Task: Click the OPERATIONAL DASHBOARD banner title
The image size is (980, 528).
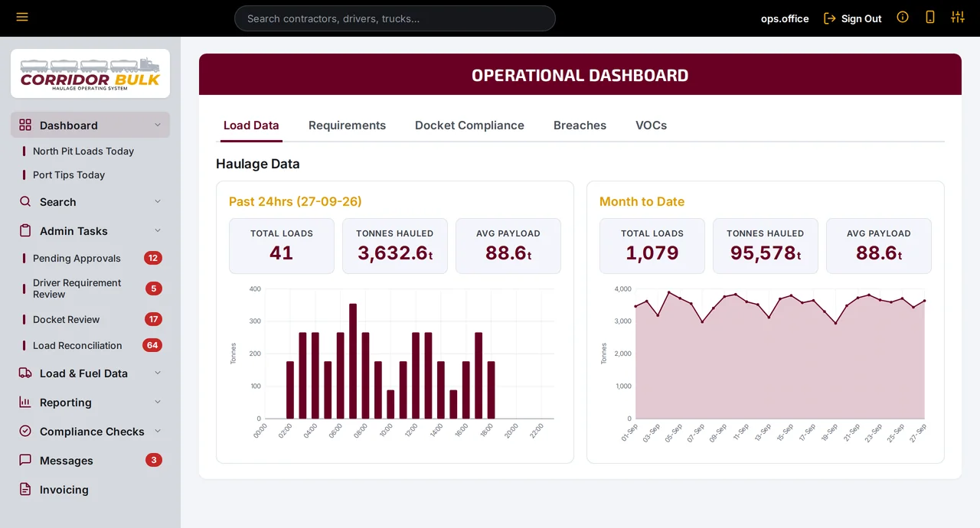Action: tap(580, 75)
